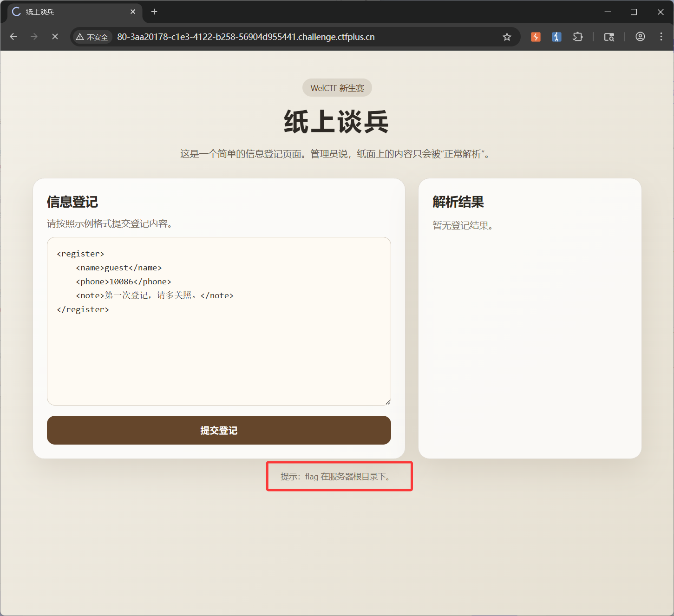Open the Extensions puzzle icon
The height and width of the screenshot is (616, 674).
tap(578, 37)
